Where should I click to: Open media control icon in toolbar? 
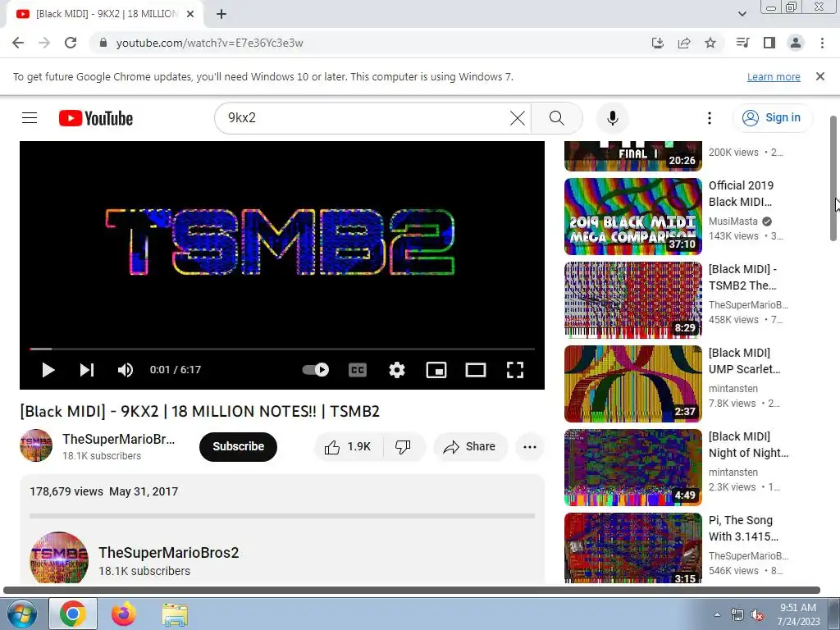pyautogui.click(x=742, y=43)
